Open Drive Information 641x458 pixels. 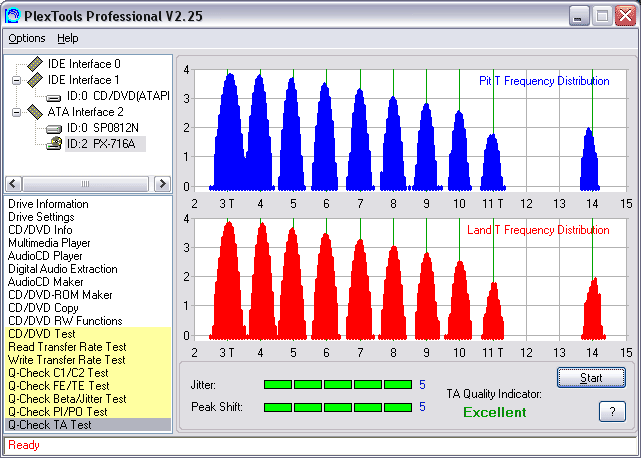click(x=48, y=204)
